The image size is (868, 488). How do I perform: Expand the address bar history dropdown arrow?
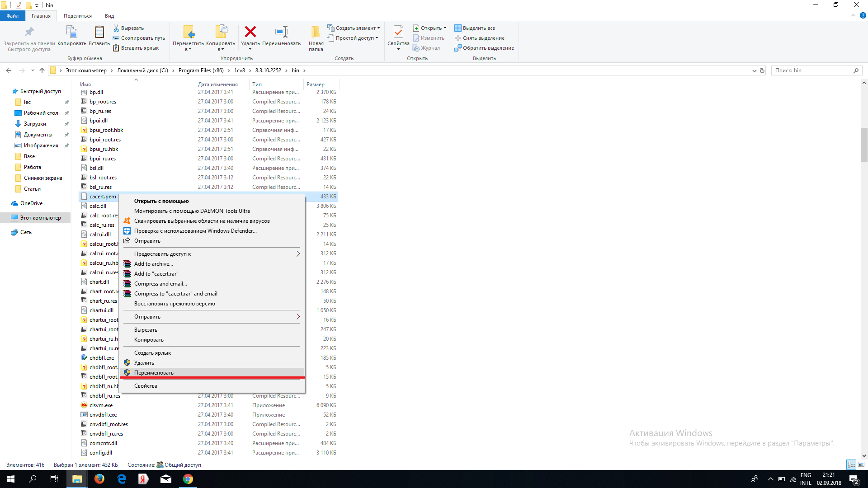[x=754, y=70]
